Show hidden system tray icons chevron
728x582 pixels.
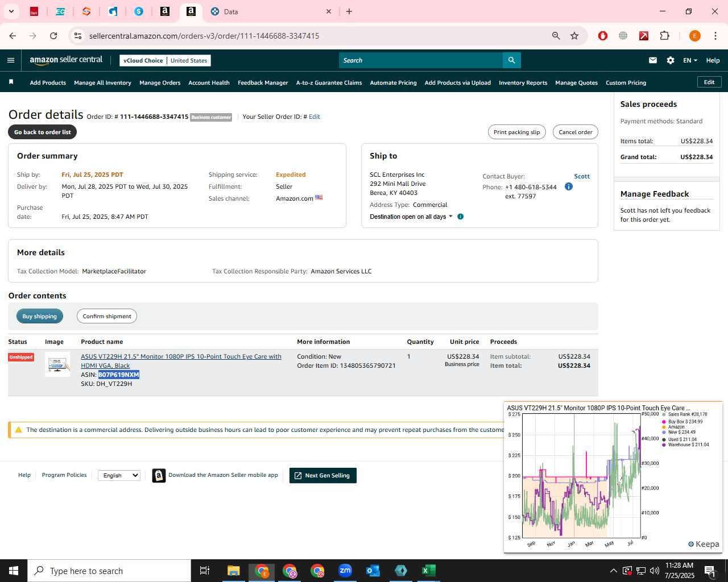point(613,571)
